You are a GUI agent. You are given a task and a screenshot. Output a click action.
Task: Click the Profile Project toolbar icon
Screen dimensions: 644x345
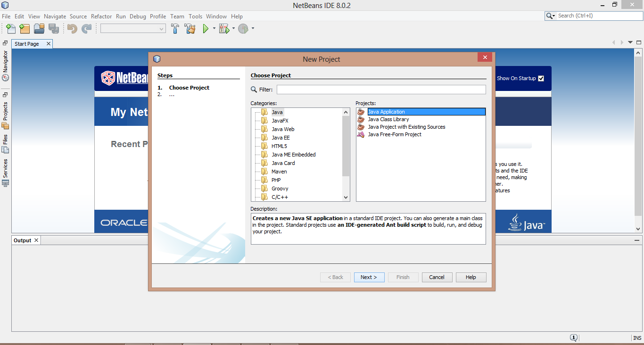pos(243,29)
